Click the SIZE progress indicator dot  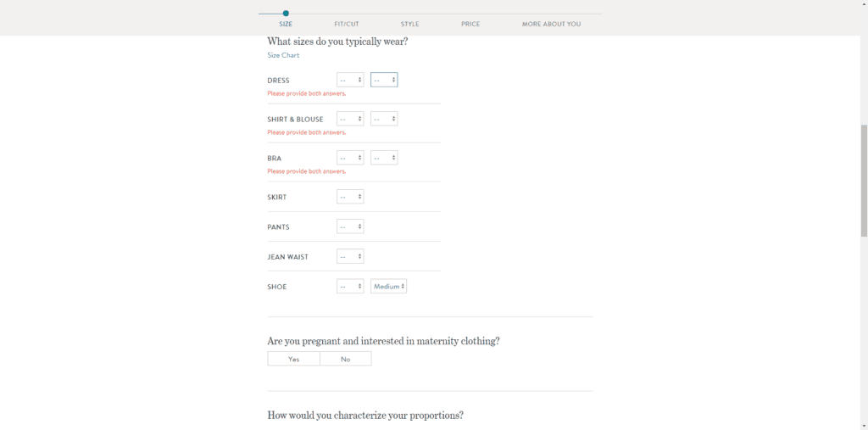pos(286,14)
